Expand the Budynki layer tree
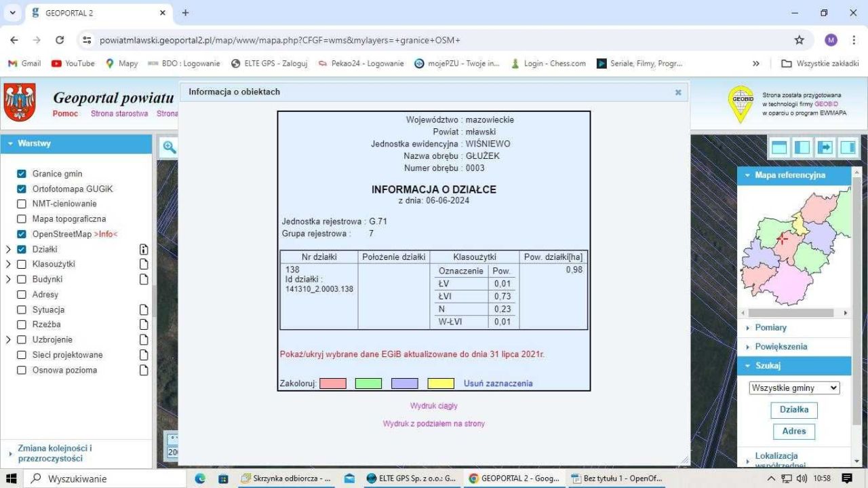 point(8,279)
